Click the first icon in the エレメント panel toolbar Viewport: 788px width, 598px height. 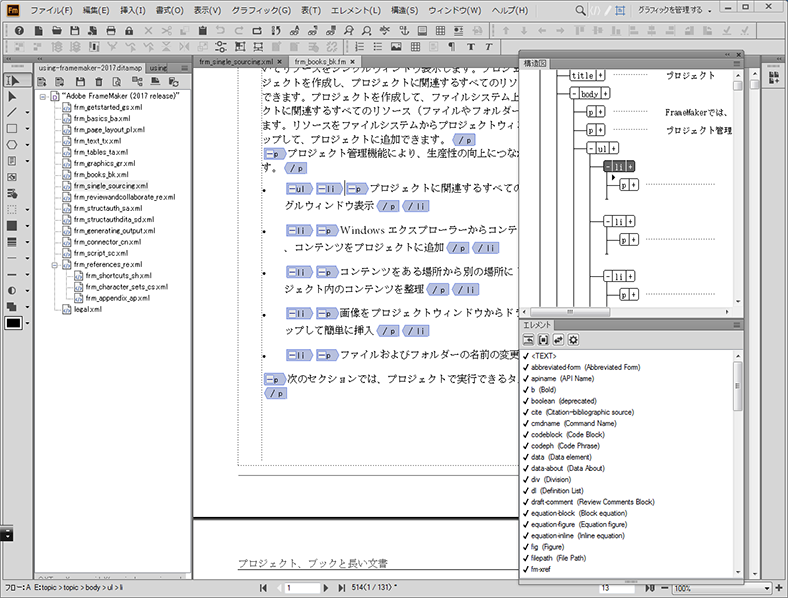tap(528, 340)
